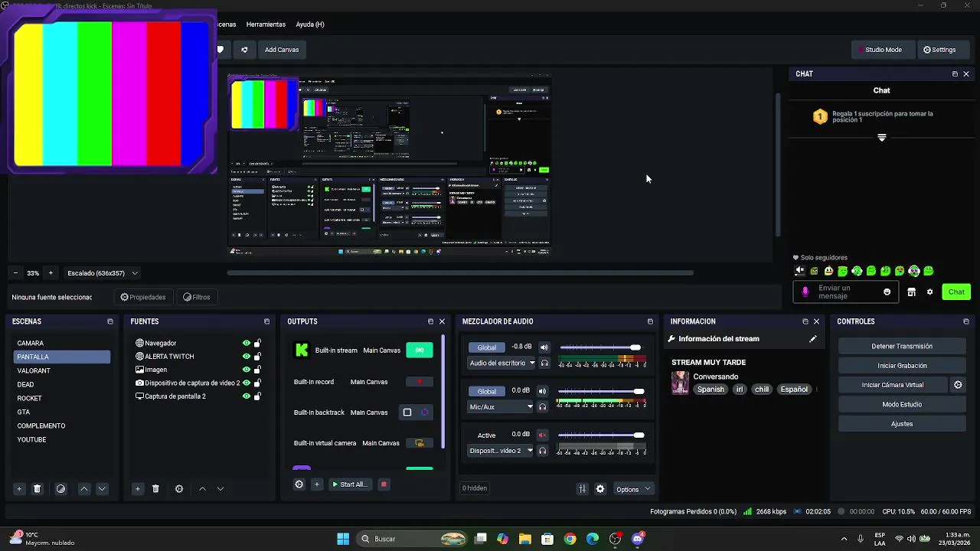Adjust the Mic/Aux volume slider

click(x=639, y=392)
